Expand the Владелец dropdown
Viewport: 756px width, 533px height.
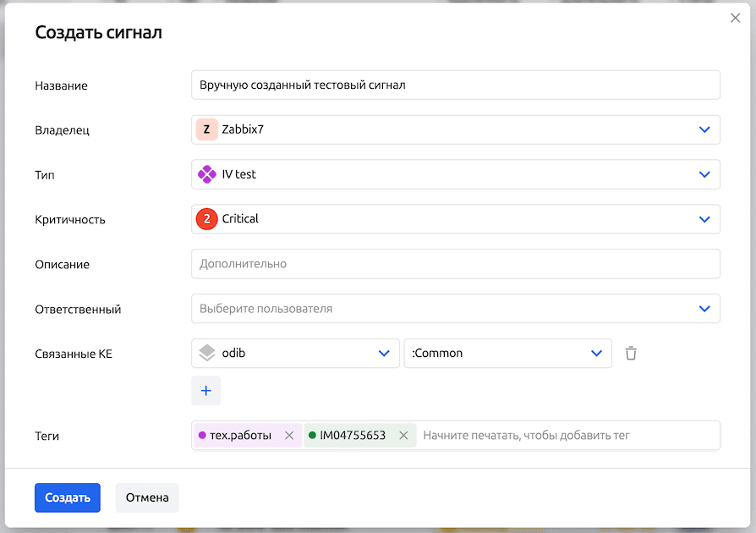point(704,129)
